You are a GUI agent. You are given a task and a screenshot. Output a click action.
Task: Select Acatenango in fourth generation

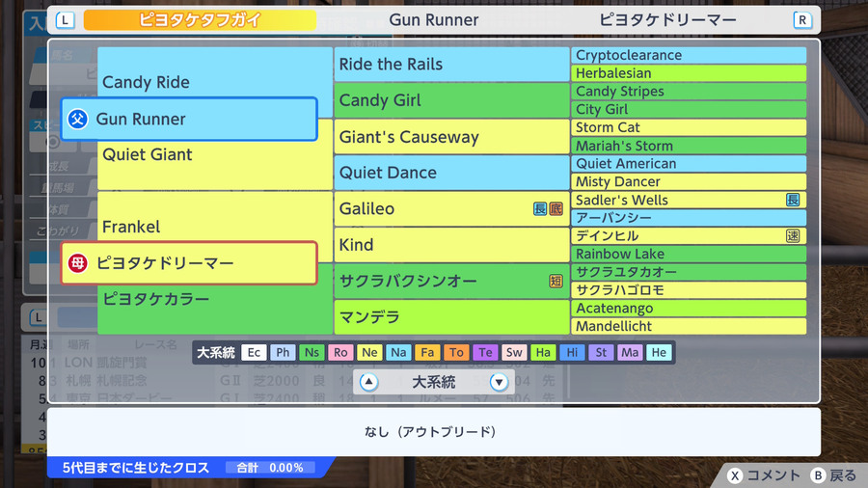[689, 309]
